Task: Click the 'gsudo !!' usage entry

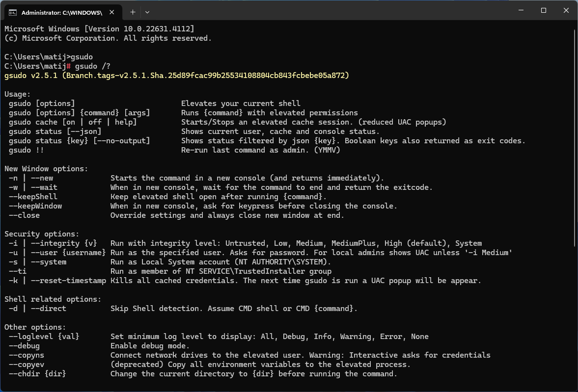Action: (x=27, y=150)
